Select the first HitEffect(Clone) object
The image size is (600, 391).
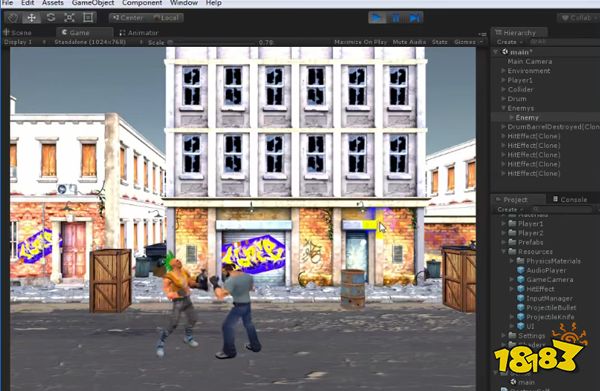[533, 136]
